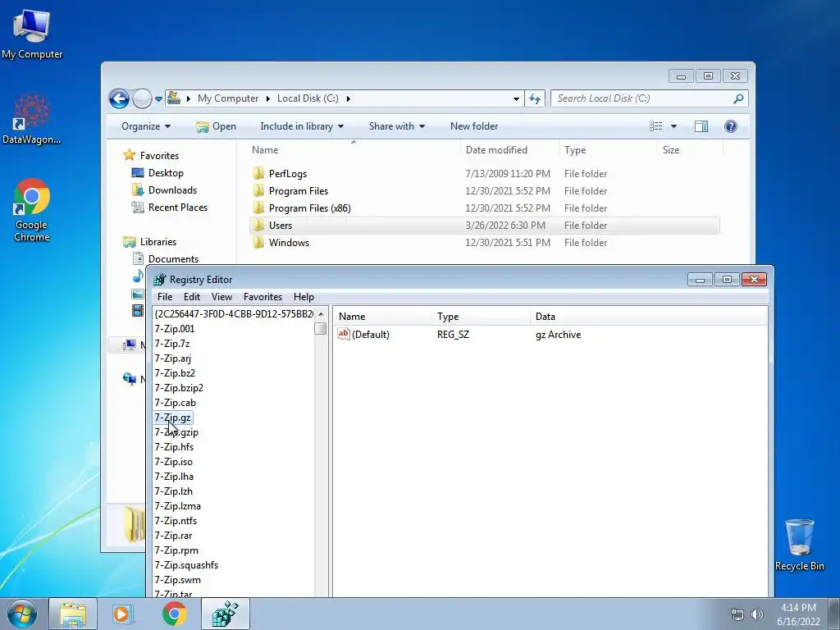Open DataWagon desktop shortcut
The image size is (840, 630).
click(32, 119)
